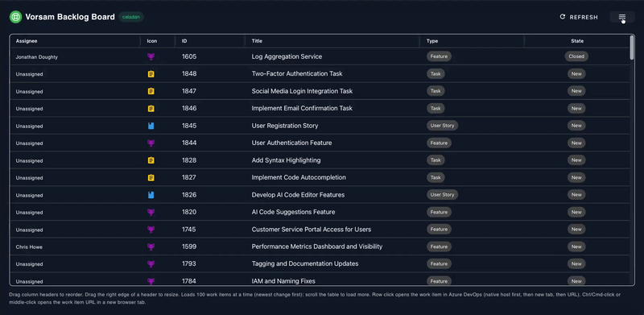This screenshot has width=644, height=315.
Task: Click assignee Chris Howe
Action: pos(29,247)
